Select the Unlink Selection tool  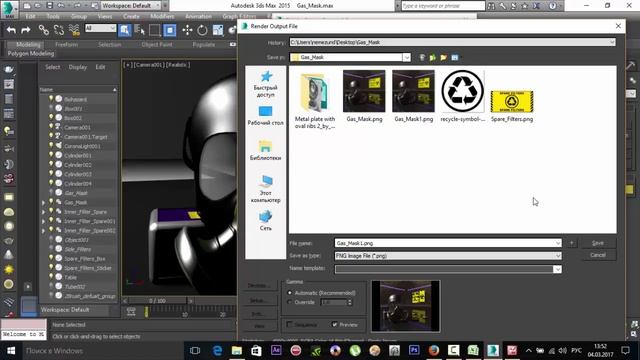[58, 30]
